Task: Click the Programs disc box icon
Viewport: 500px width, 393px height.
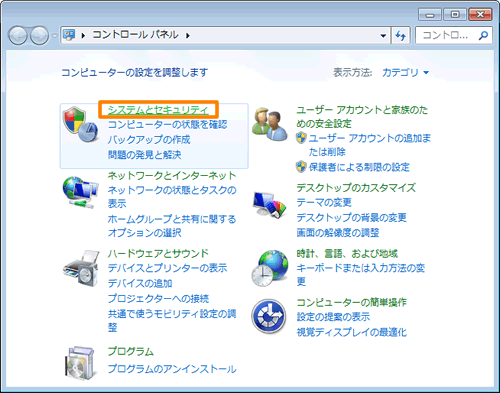Action: (80, 363)
